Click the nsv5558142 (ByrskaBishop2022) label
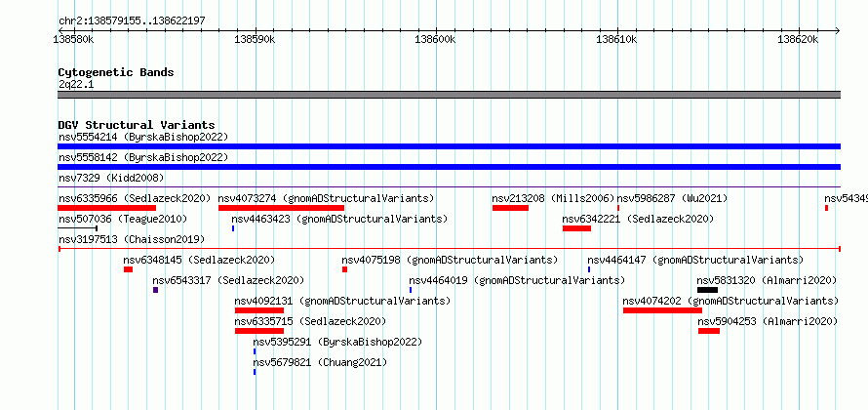Screen dimensions: 868x410 click(143, 157)
